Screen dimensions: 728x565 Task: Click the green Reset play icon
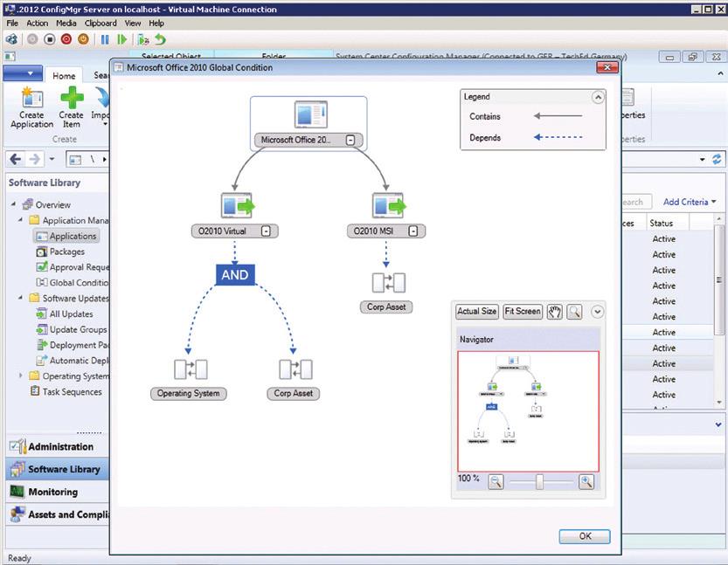click(x=122, y=40)
